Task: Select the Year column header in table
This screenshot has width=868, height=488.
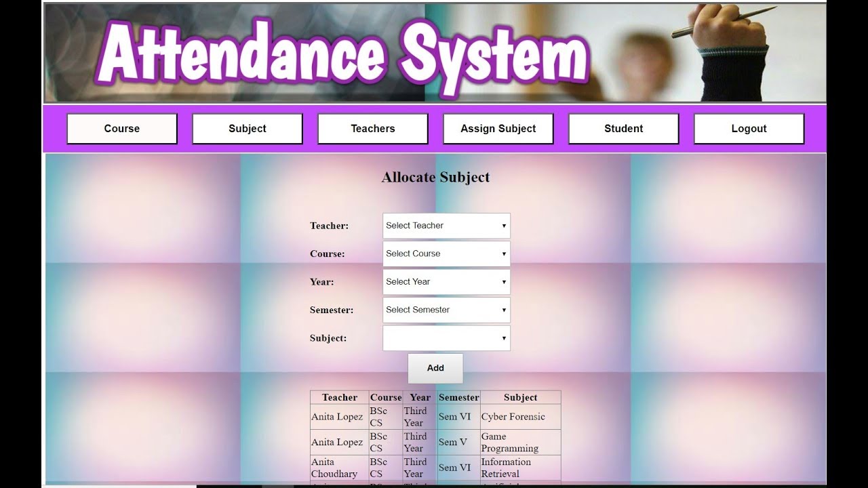Action: tap(420, 398)
